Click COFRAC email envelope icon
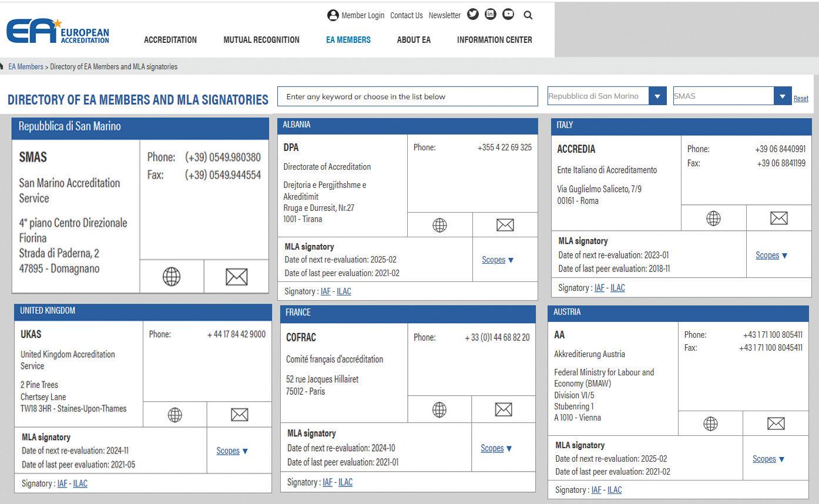 tap(504, 409)
